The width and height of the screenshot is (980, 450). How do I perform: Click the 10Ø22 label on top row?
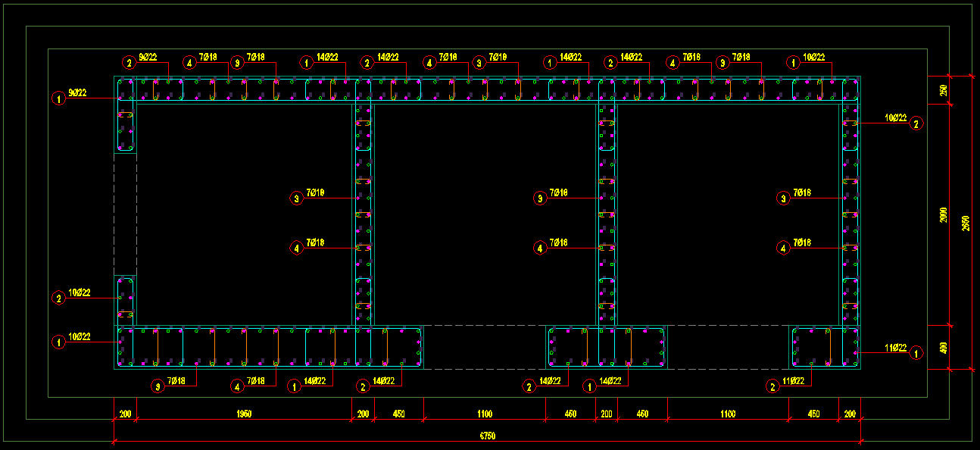click(x=814, y=57)
